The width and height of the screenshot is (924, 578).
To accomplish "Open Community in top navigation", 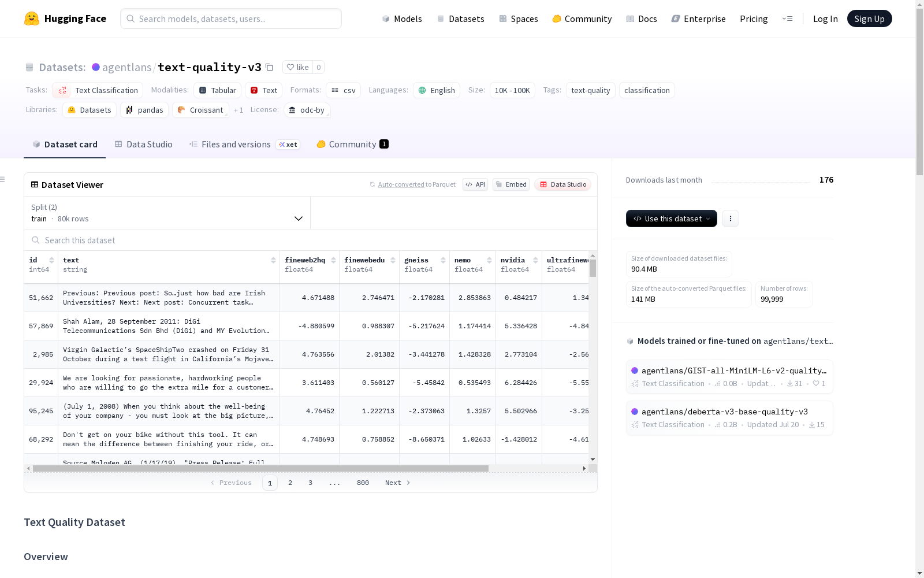I will point(582,18).
